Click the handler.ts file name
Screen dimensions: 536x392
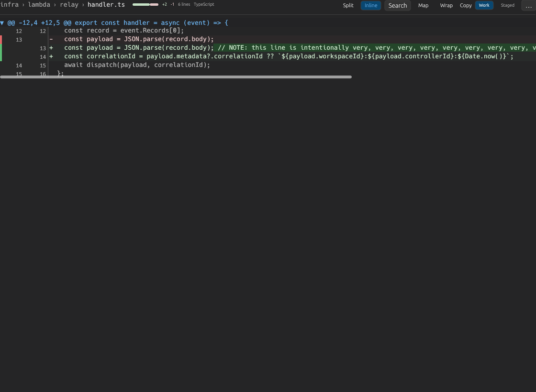click(106, 4)
